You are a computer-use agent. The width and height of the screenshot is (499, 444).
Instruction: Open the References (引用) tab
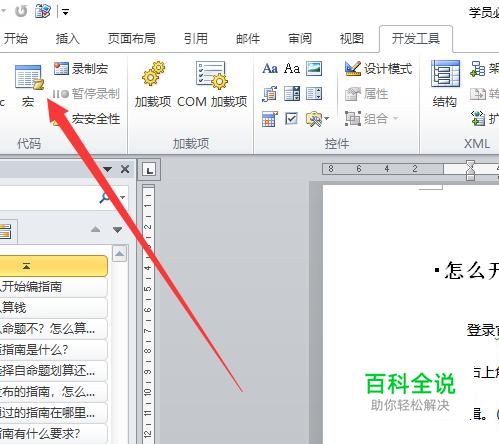click(x=196, y=39)
